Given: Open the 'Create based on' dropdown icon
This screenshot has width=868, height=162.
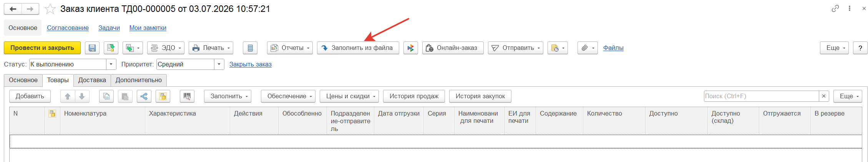Looking at the screenshot, I should tap(133, 48).
